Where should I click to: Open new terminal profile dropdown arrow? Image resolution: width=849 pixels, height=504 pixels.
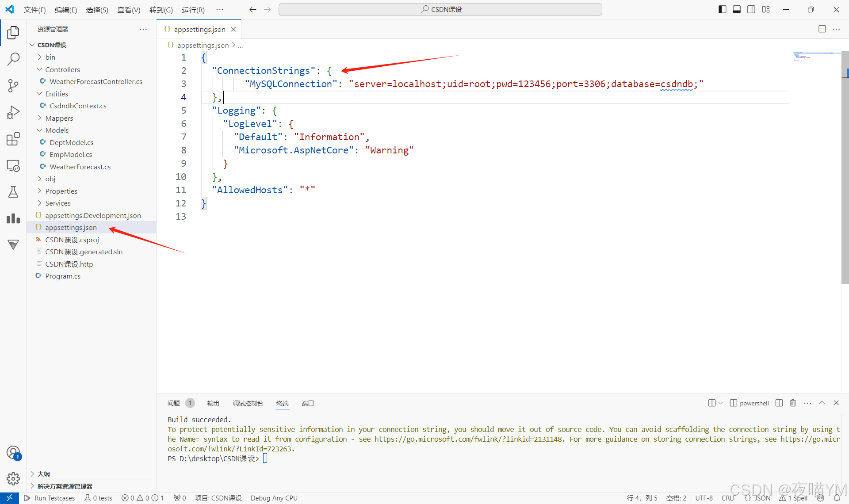pos(720,403)
